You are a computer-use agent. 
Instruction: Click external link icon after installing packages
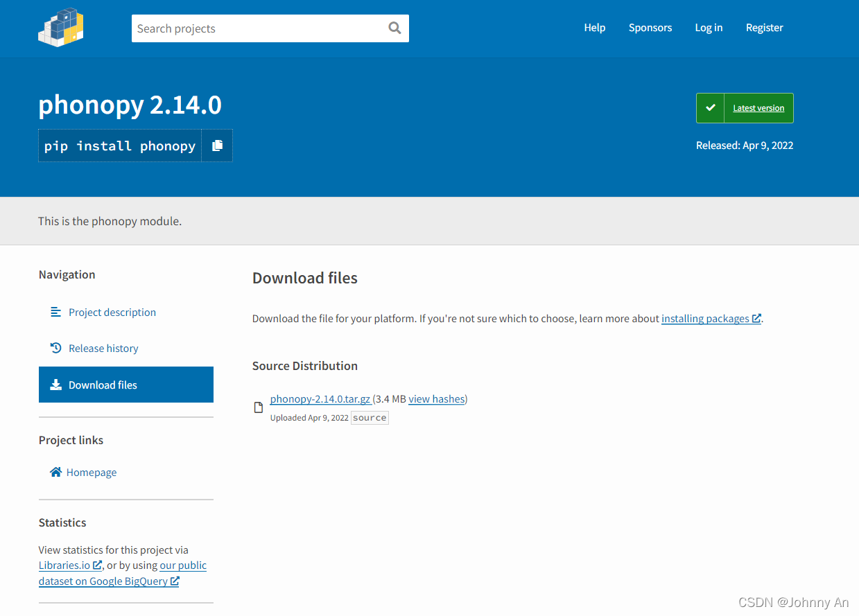756,318
